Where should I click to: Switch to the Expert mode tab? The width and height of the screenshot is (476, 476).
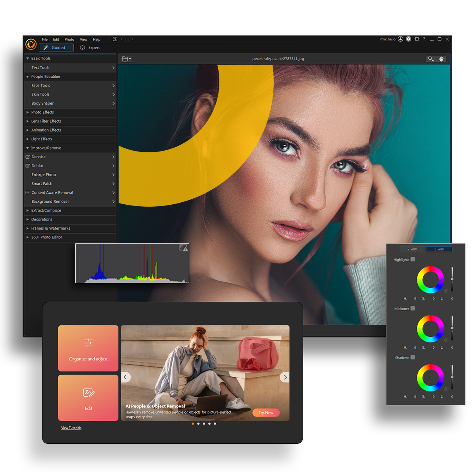90,48
